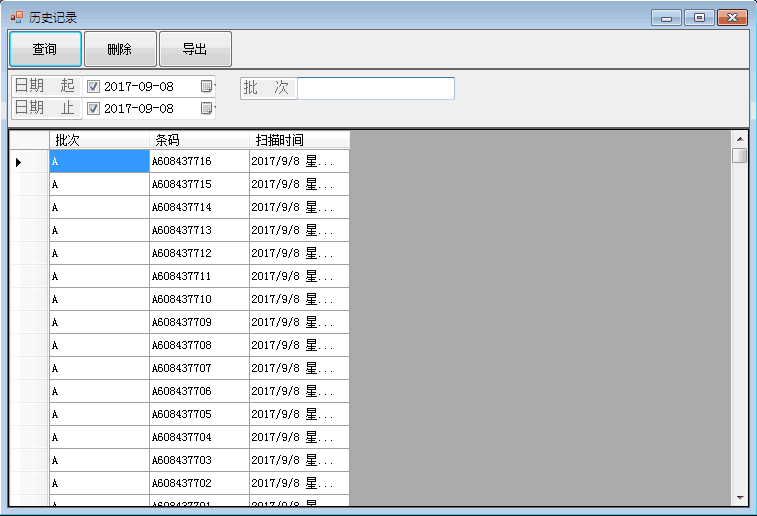Sort by the 条码 column header
The image size is (757, 516).
tap(199, 140)
